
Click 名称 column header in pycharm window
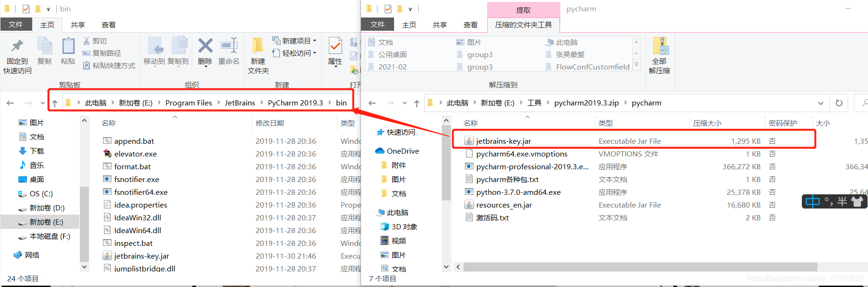(x=471, y=123)
